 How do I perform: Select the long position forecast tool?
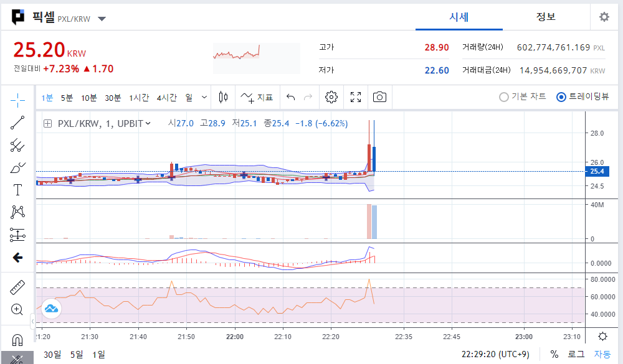[17, 235]
